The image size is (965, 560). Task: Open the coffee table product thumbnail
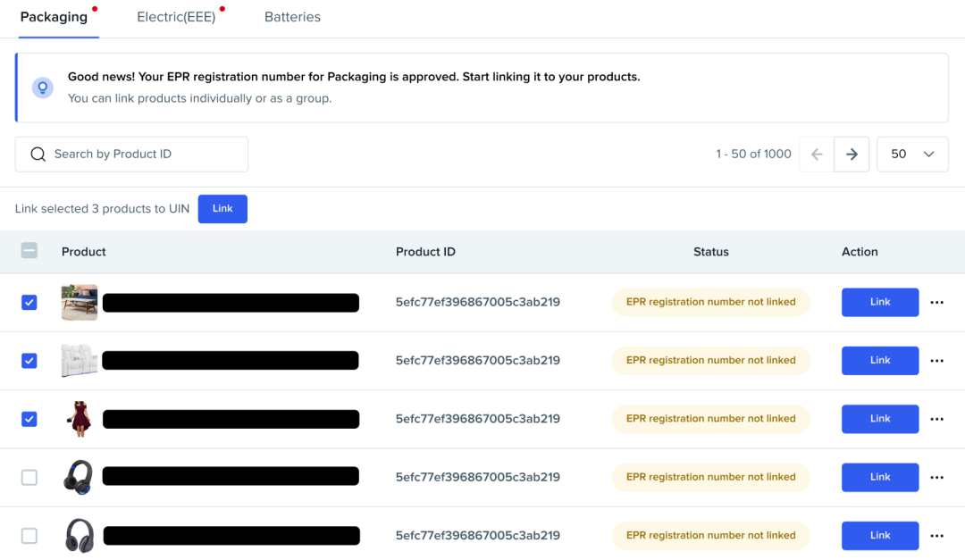80,303
